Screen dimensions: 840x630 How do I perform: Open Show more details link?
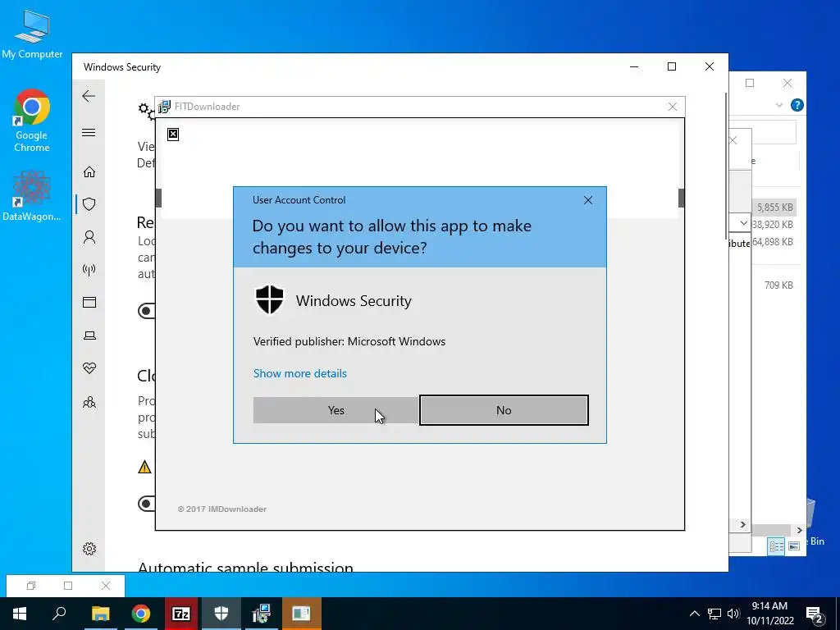(x=300, y=373)
